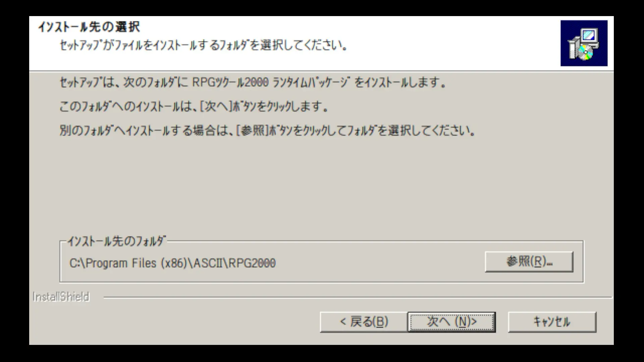
Task: Click the line mentioning RPGツクール2000 ランタイムパッケージ
Action: tap(253, 82)
